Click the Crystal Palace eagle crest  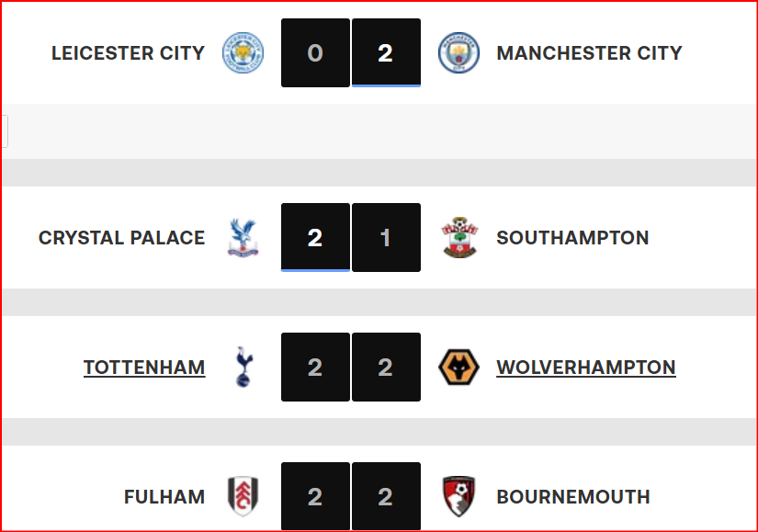pyautogui.click(x=243, y=238)
